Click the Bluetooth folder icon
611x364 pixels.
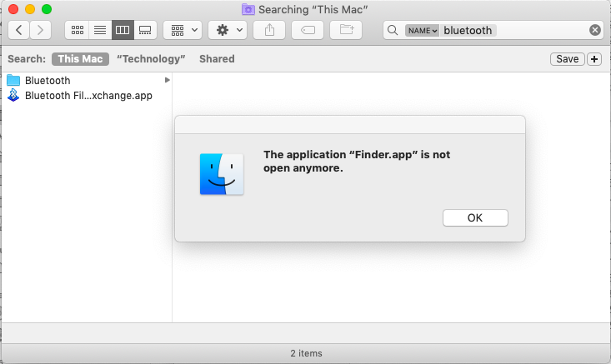(x=13, y=80)
